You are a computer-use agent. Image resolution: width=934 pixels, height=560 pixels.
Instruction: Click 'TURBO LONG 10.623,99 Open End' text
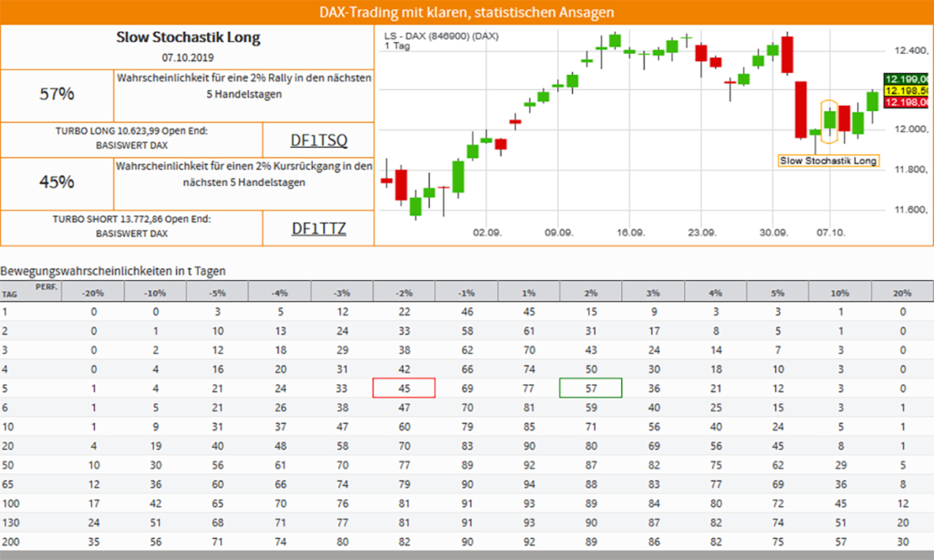[131, 130]
